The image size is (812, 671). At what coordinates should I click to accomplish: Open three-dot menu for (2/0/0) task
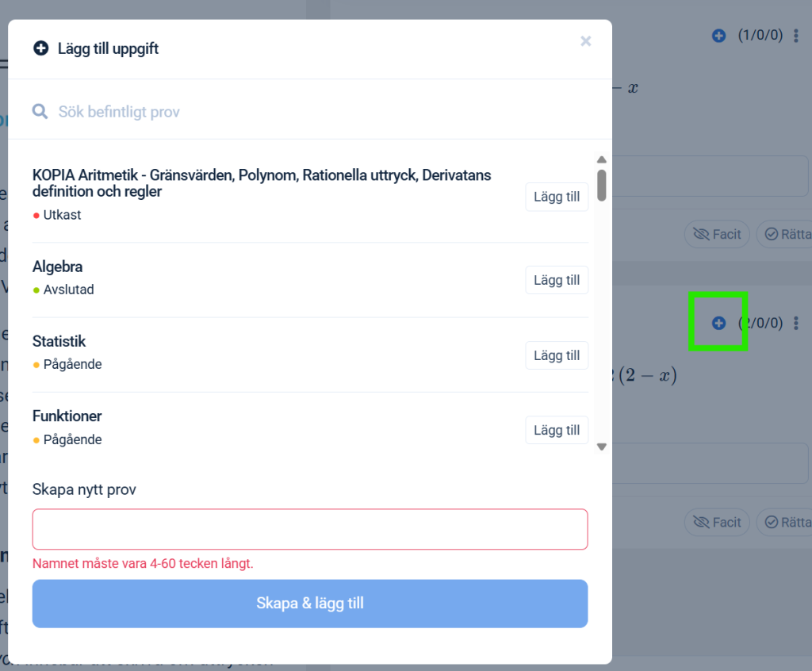point(796,323)
